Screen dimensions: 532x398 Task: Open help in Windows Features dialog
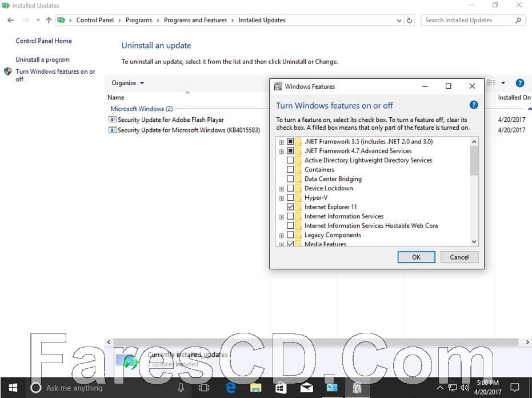[x=474, y=105]
